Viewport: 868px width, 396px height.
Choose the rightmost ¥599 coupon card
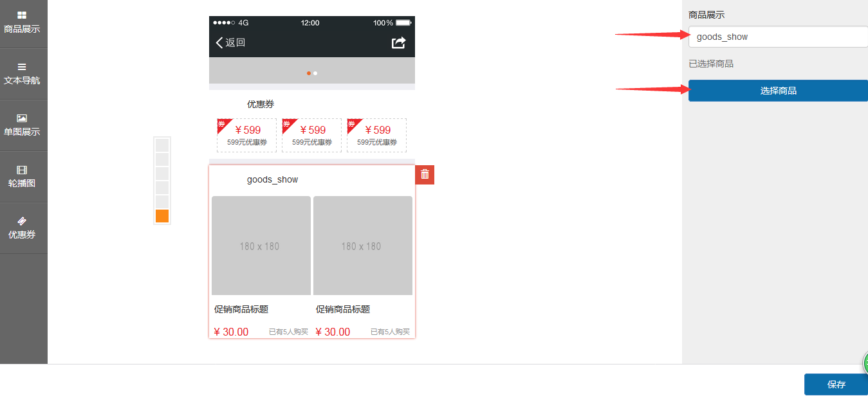tap(377, 135)
